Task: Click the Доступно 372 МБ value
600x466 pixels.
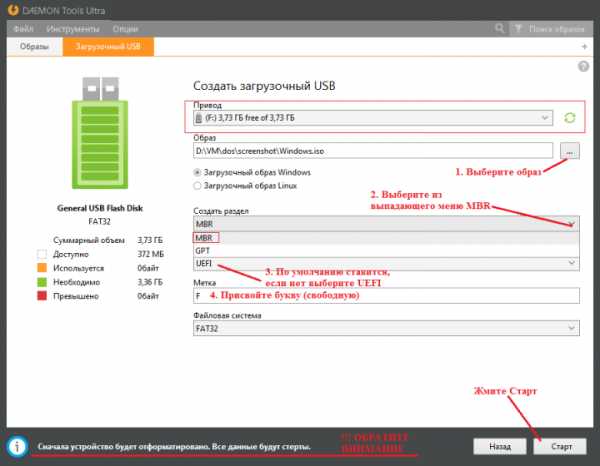Action: coord(150,254)
